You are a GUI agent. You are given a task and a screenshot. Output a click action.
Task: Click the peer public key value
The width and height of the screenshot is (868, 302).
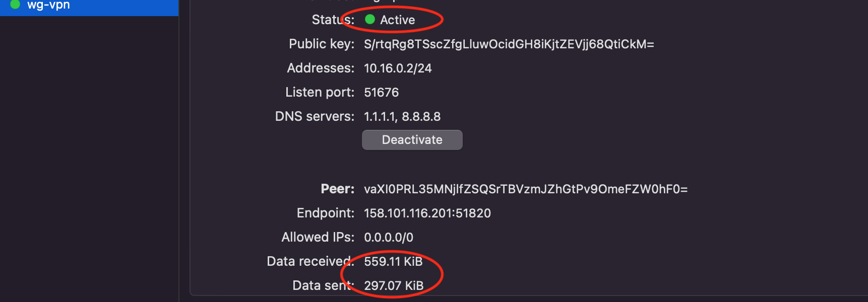click(x=525, y=189)
